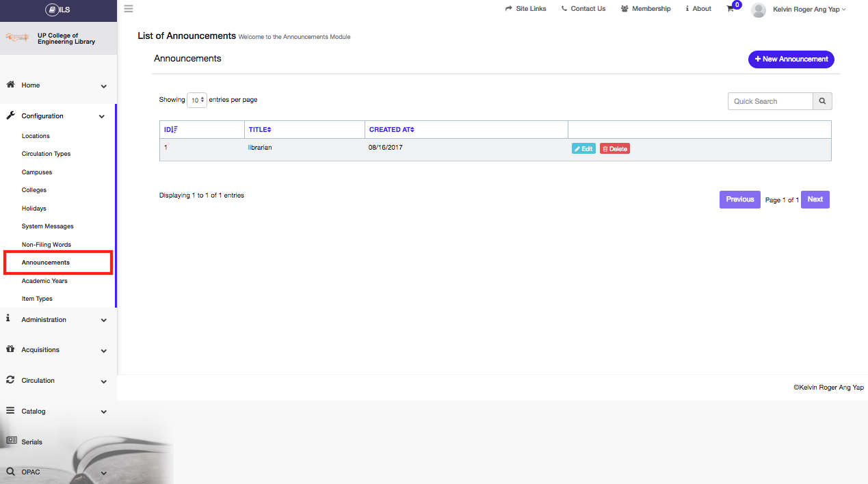Select System Messages menu item
The width and height of the screenshot is (868, 484).
click(47, 226)
